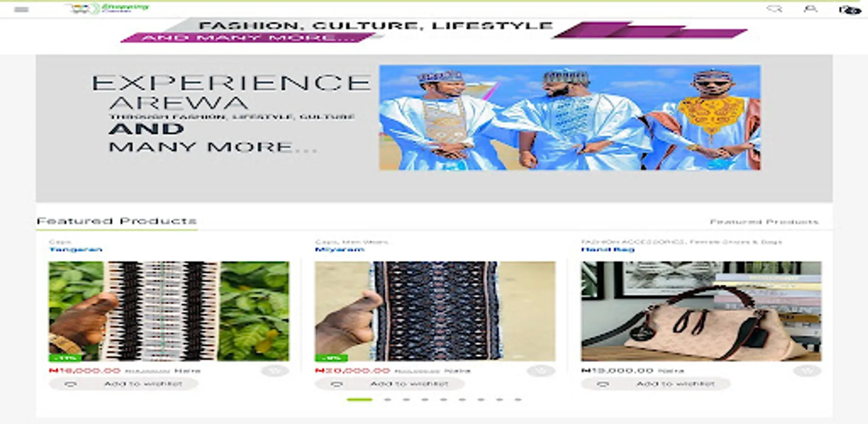This screenshot has height=424, width=868.
Task: Click cart icon on Hand Bag product
Action: (x=807, y=371)
